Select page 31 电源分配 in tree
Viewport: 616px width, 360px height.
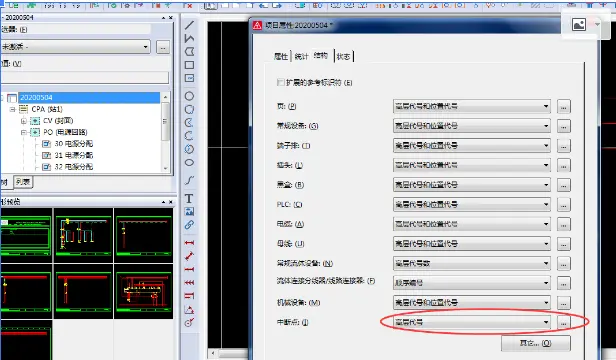(73, 155)
